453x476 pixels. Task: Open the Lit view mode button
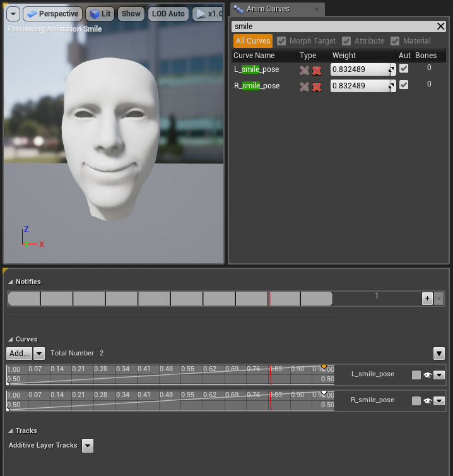point(100,14)
